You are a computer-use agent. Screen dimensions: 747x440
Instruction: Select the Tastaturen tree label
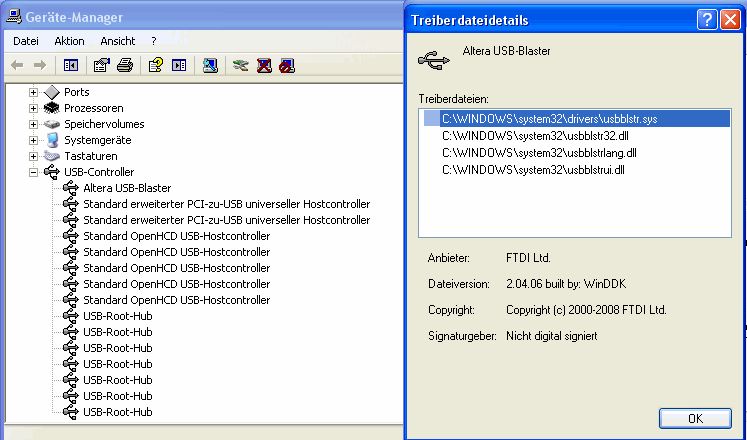click(x=91, y=156)
